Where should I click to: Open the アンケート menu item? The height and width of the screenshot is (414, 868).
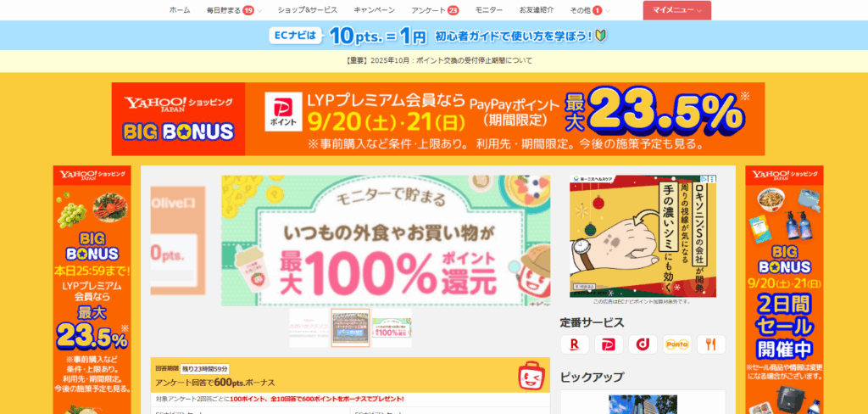[435, 10]
